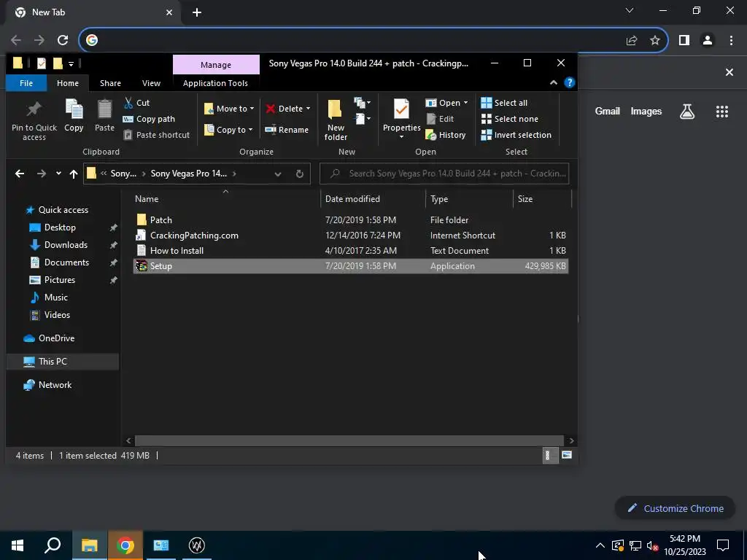
Task: Open the Delete dropdown arrow
Action: (308, 109)
